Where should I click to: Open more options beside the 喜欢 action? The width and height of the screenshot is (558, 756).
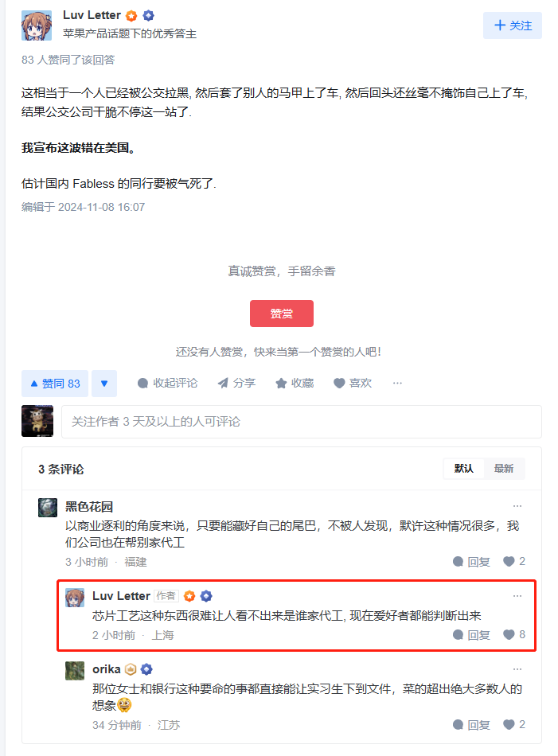pos(397,384)
